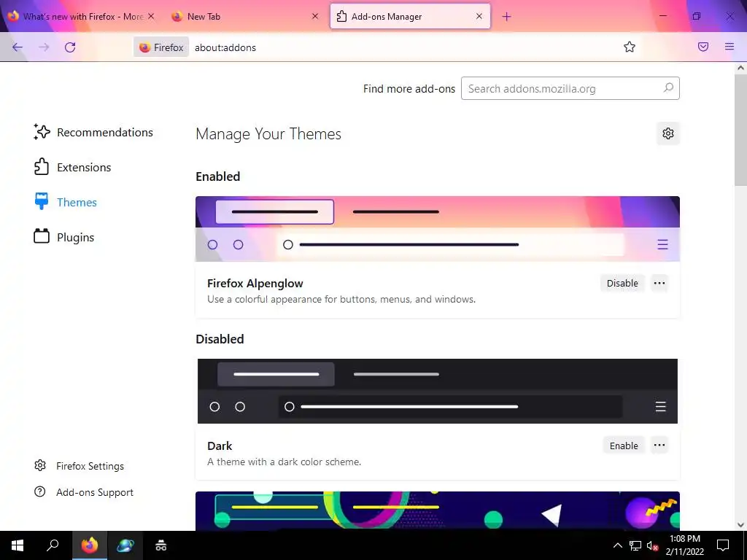
Task: Close the Add-ons Manager tab
Action: [479, 16]
